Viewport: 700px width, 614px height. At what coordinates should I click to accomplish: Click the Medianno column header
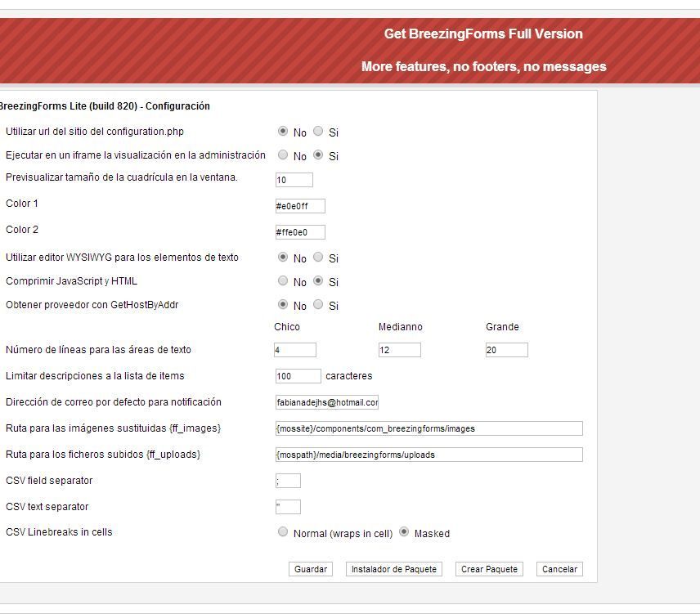click(401, 327)
